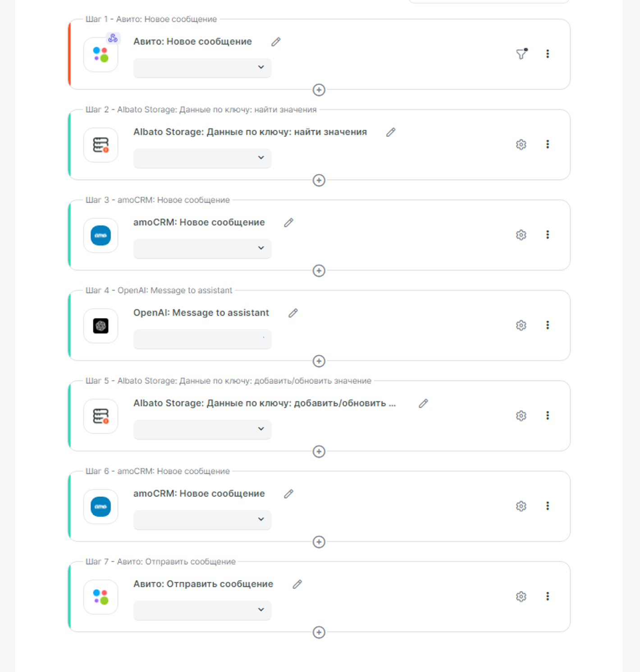This screenshot has width=640, height=672.
Task: Open settings gear for Albato Storage найти значения step
Action: point(521,144)
